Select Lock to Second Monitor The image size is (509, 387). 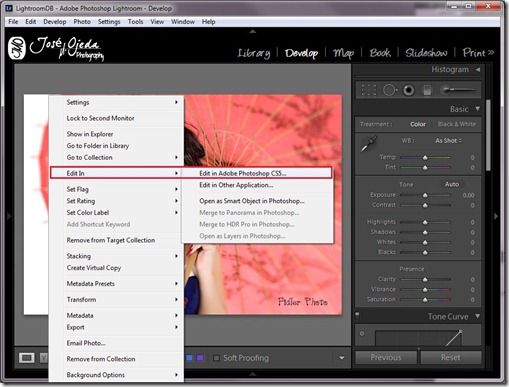pos(116,118)
